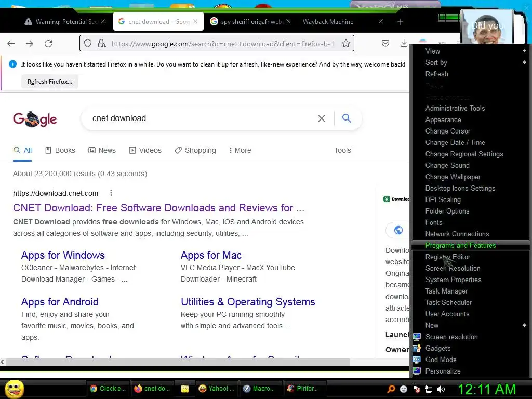Choose Network Connections in the context menu
Screen dimensions: 532x399
click(x=470, y=234)
